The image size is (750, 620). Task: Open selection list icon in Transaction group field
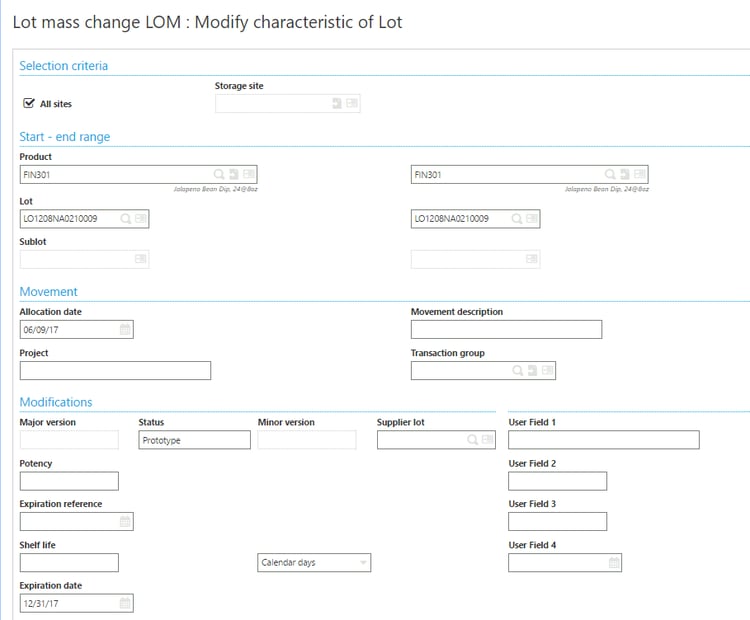click(x=548, y=370)
